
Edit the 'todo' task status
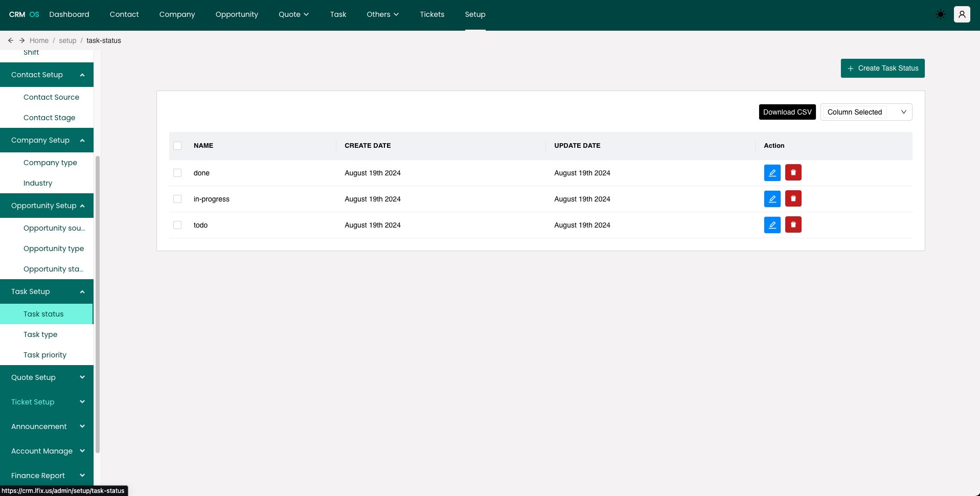point(772,225)
